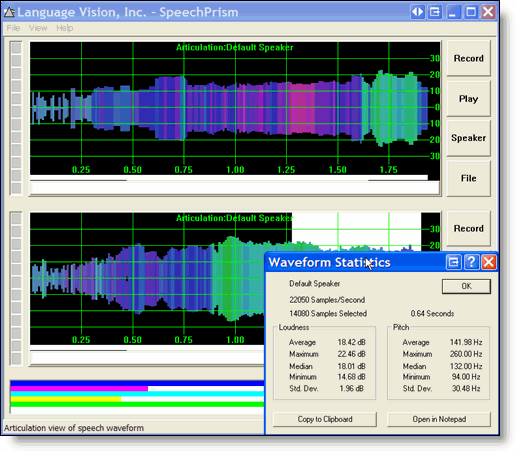
Task: Click Pitch Maximum value 260.00 Hz
Action: 466,354
